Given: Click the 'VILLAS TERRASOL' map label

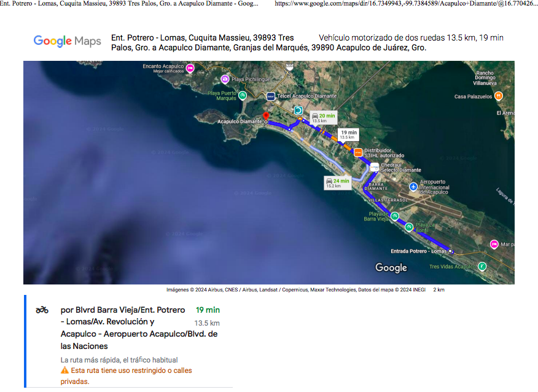Looking at the screenshot, I should click(x=388, y=200).
